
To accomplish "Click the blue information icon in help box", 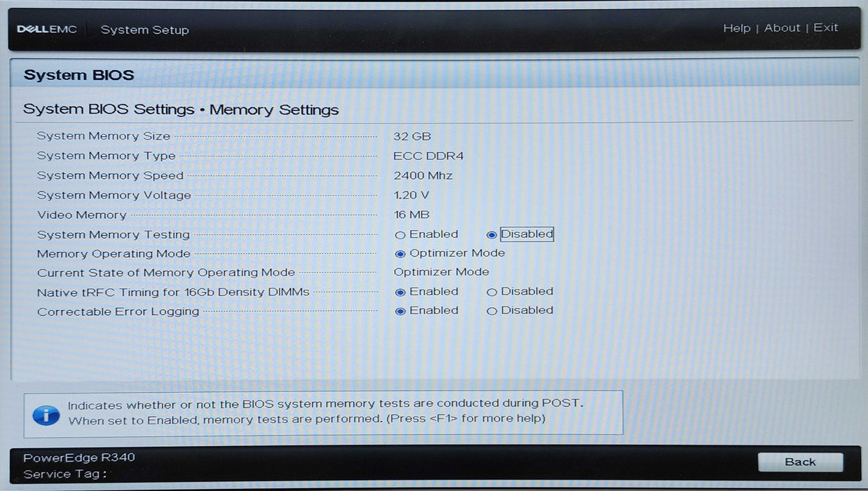I will click(x=46, y=414).
